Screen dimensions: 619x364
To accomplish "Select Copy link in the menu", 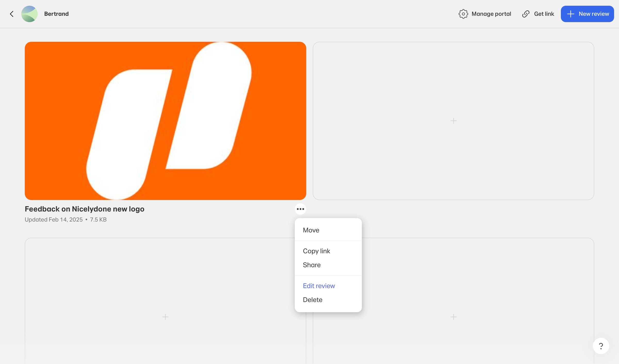I will 328,251.
